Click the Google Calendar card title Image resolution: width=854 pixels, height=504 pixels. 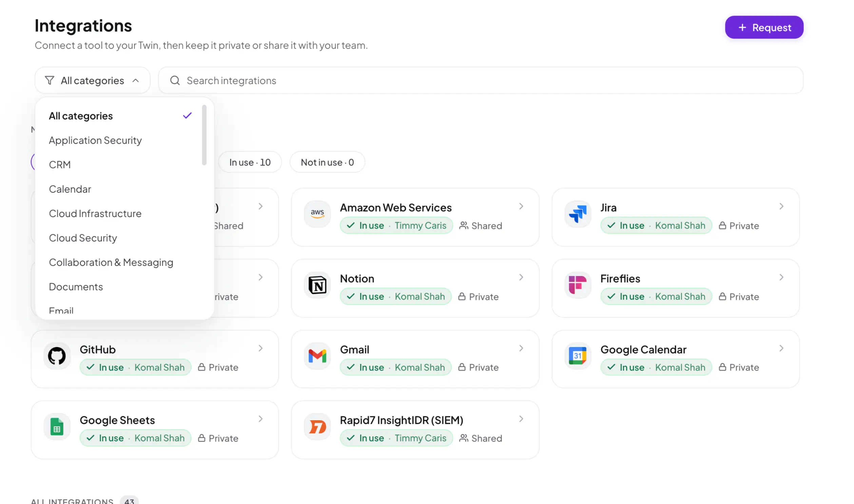pyautogui.click(x=643, y=349)
